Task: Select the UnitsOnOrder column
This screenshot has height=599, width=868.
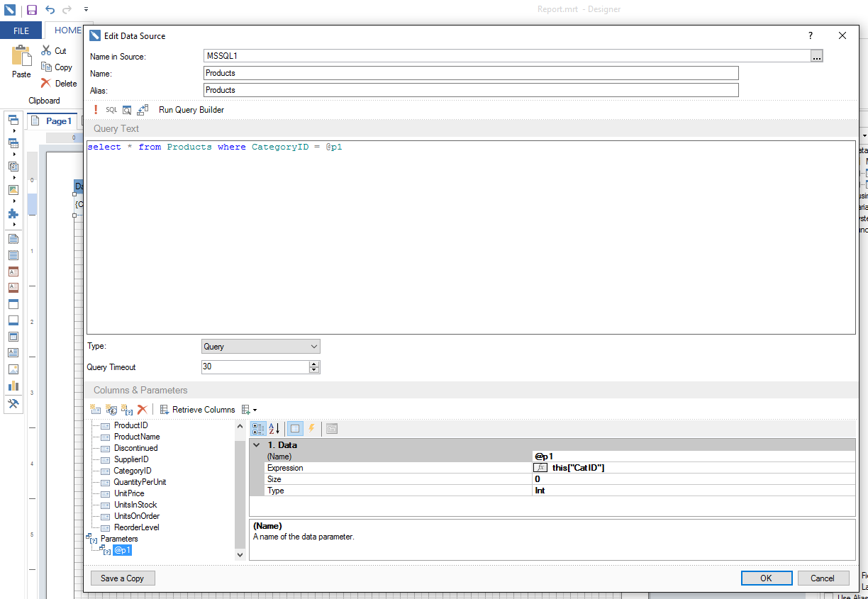Action: (136, 516)
